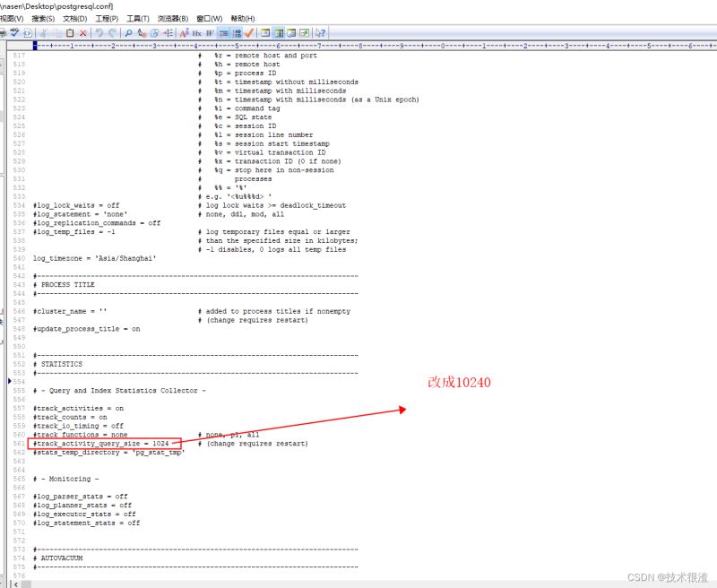
Task: Toggle line number display toolbar button
Action: pos(237,32)
